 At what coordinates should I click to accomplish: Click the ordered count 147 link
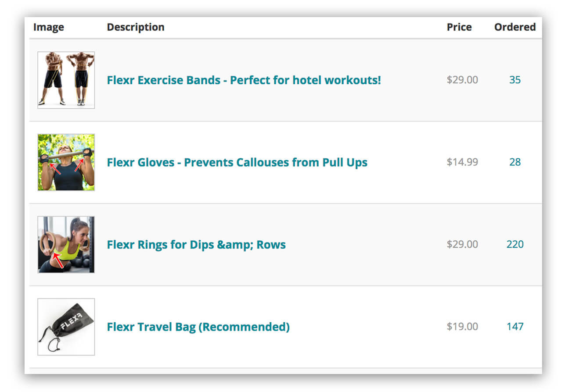point(515,327)
